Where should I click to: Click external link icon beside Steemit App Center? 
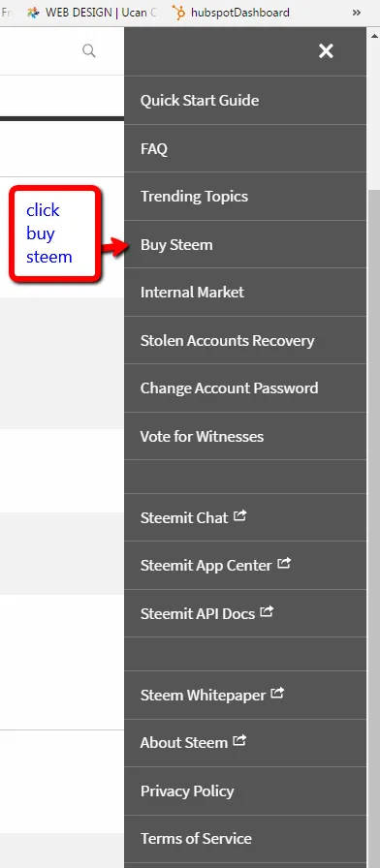click(x=284, y=564)
